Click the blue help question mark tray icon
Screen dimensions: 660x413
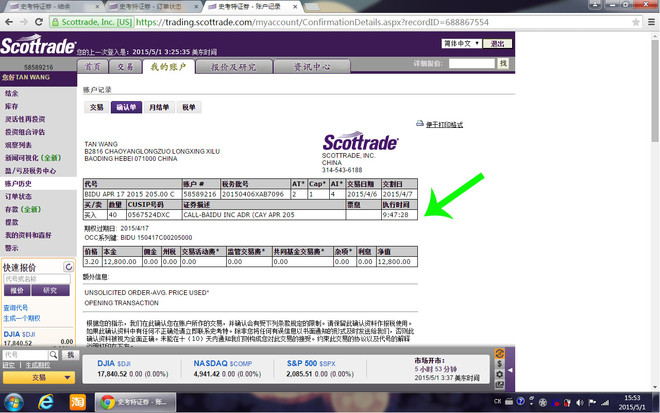(x=521, y=401)
